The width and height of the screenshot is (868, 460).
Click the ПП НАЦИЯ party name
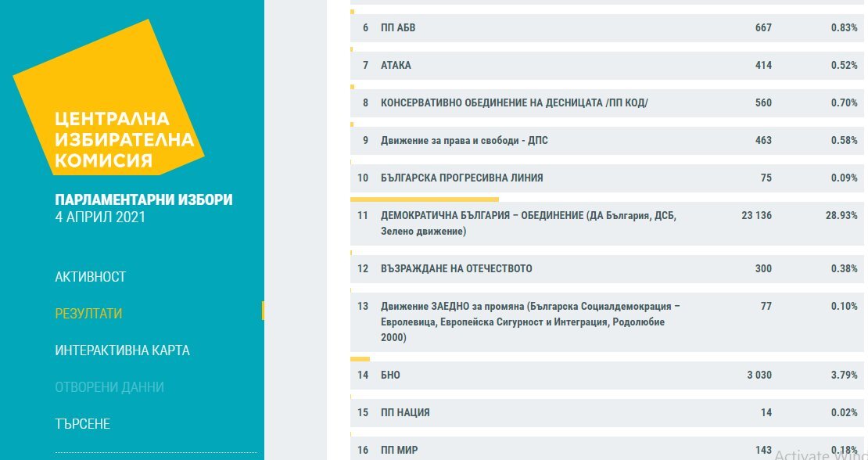pyautogui.click(x=405, y=413)
